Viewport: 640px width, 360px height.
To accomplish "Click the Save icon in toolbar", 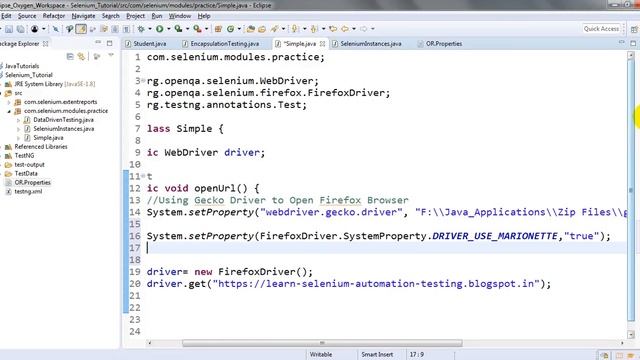I will click(9, 29).
